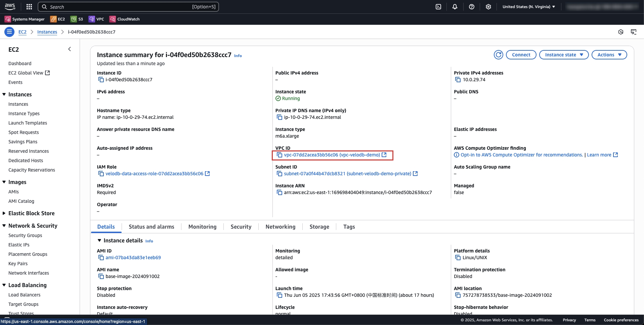Collapse the Images sidebar section
The width and height of the screenshot is (644, 325).
click(4, 182)
